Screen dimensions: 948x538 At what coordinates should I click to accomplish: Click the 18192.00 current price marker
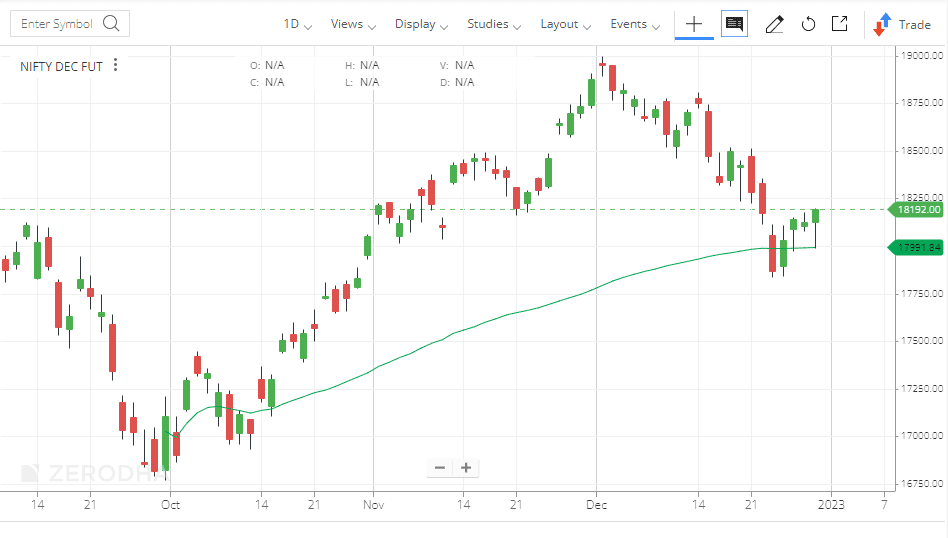[916, 210]
